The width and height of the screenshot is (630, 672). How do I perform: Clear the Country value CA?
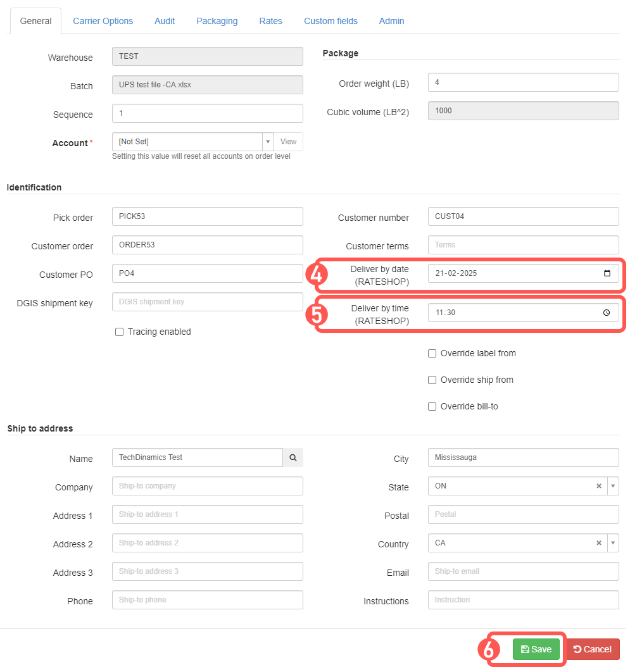[x=599, y=543]
